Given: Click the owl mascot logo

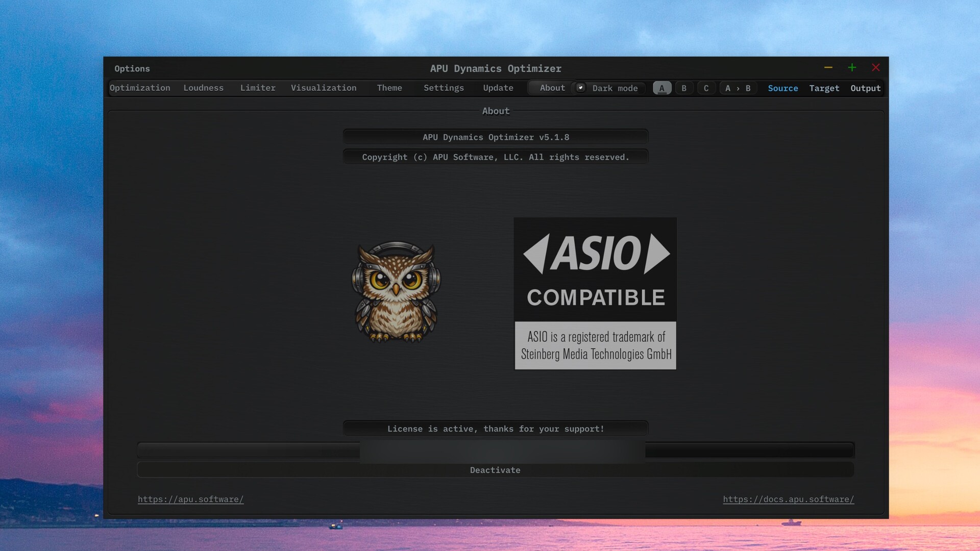Looking at the screenshot, I should (x=396, y=292).
